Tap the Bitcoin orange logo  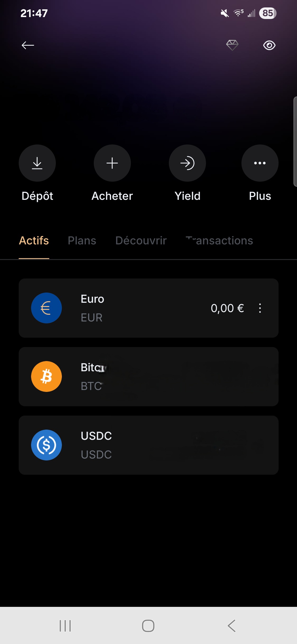point(46,376)
